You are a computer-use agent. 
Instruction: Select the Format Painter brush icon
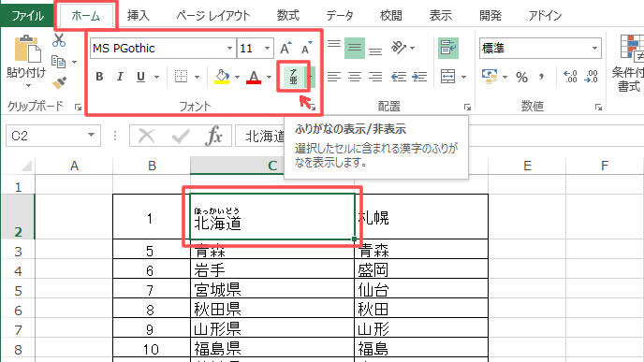coord(60,83)
